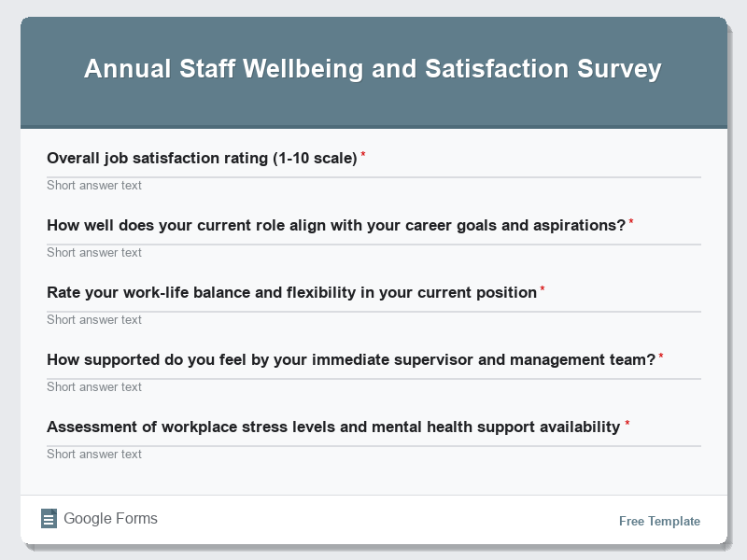
Task: Click the Google Forms logo icon
Action: (49, 518)
